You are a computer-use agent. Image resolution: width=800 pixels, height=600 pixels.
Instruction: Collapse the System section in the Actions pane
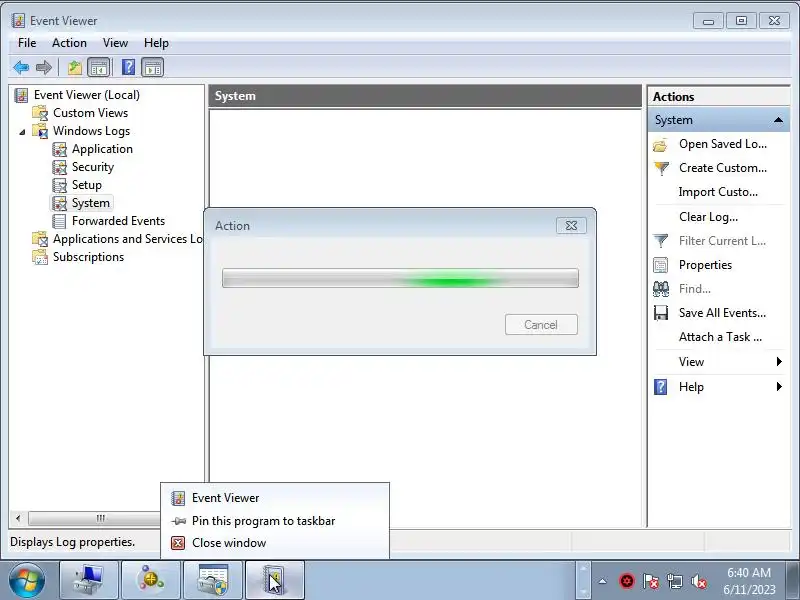click(778, 120)
